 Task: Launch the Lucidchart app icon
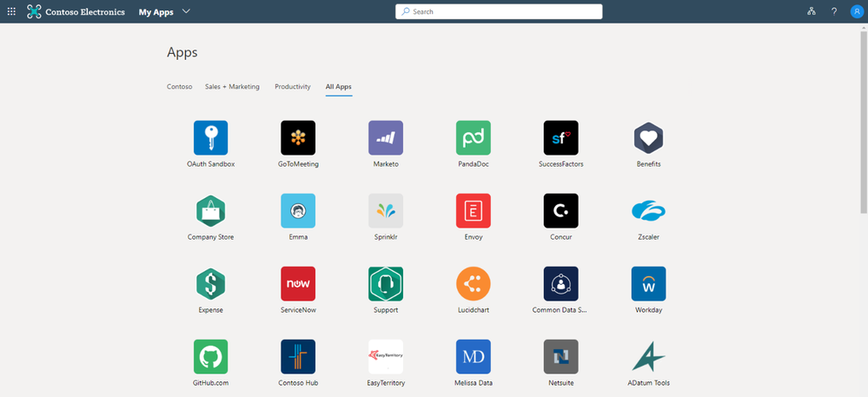point(474,284)
